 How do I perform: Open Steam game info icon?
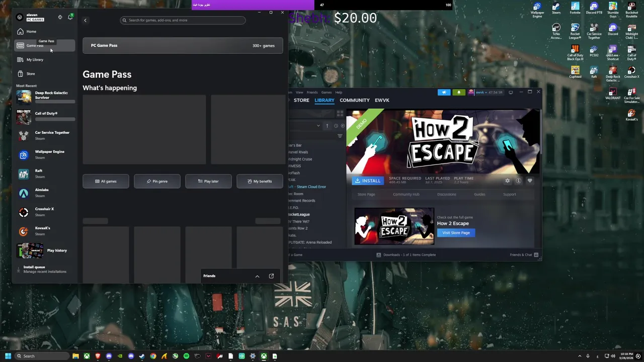click(518, 180)
